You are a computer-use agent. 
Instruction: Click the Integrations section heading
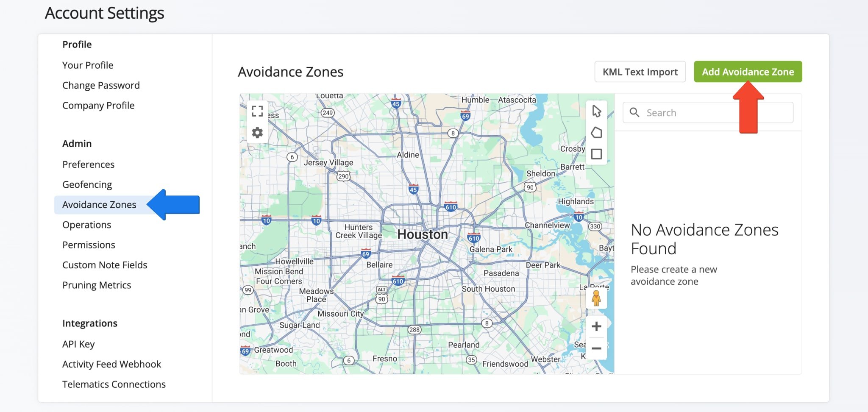(90, 323)
